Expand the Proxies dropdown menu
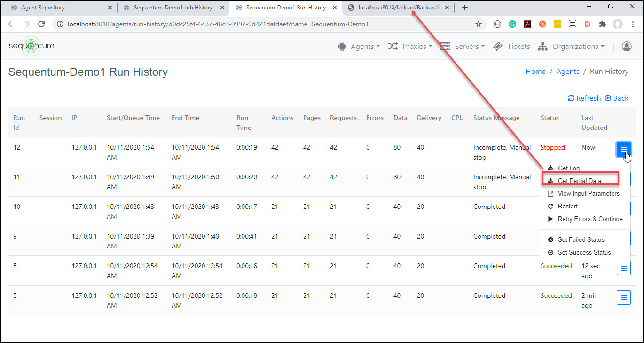This screenshot has width=644, height=343. click(410, 46)
